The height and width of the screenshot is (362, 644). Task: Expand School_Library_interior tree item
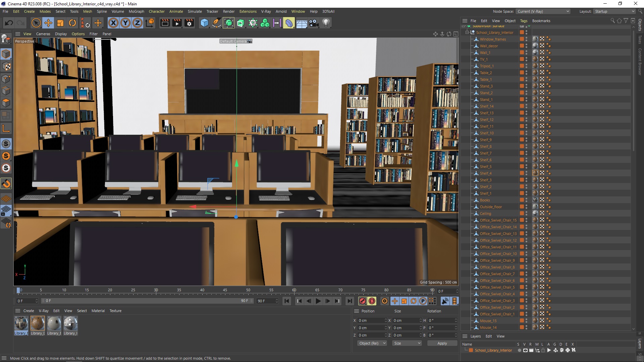tap(468, 32)
